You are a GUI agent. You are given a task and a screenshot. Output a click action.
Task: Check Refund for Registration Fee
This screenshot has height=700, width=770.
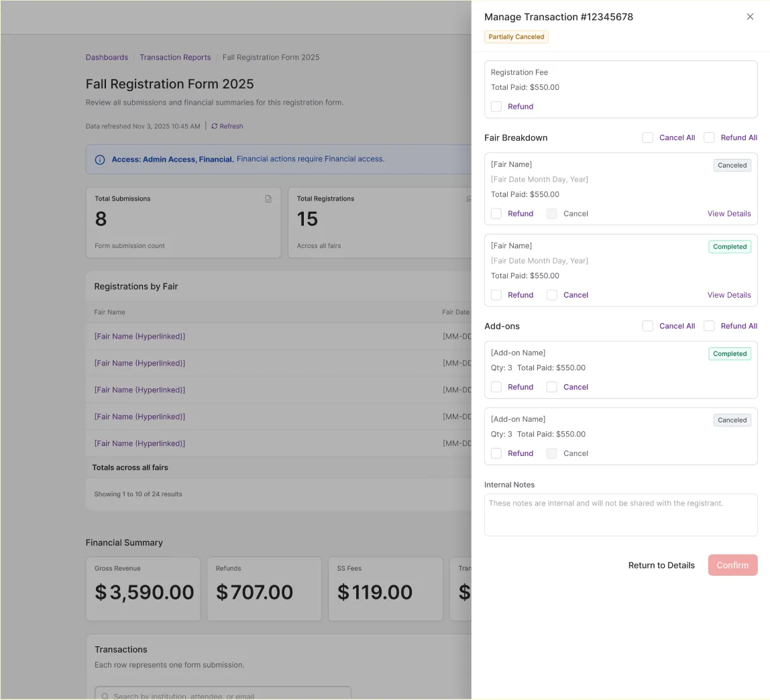(496, 107)
